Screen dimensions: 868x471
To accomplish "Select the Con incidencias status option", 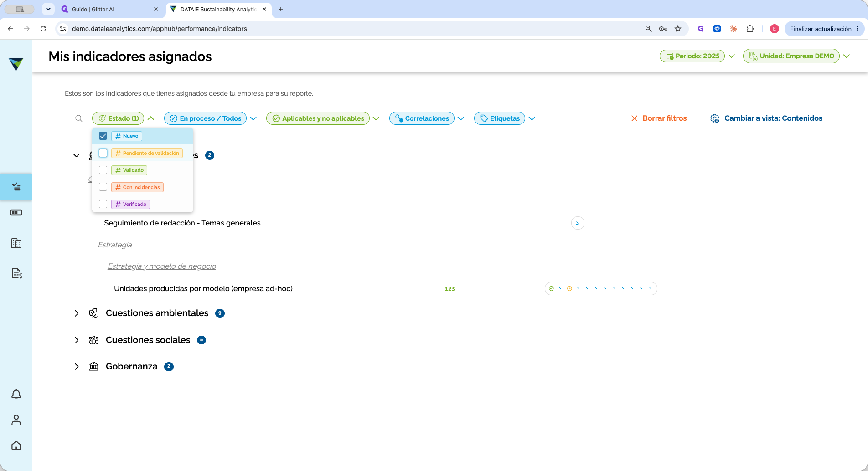I will [137, 187].
